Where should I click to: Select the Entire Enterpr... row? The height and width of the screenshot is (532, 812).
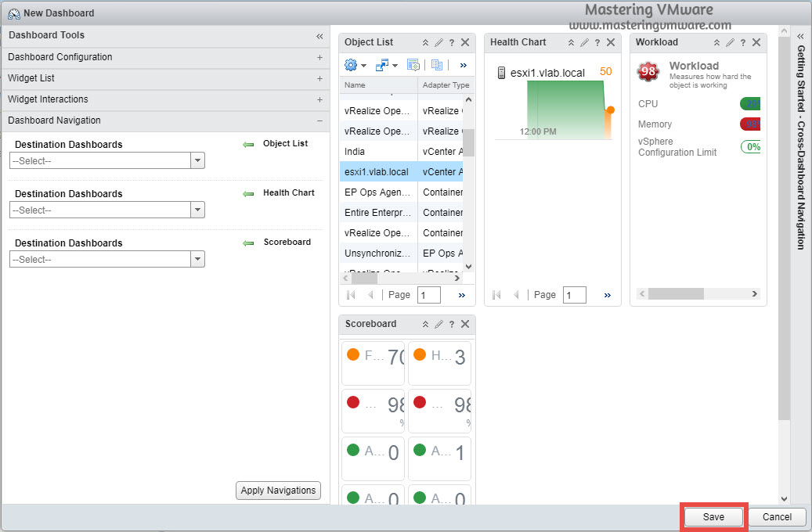[402, 213]
